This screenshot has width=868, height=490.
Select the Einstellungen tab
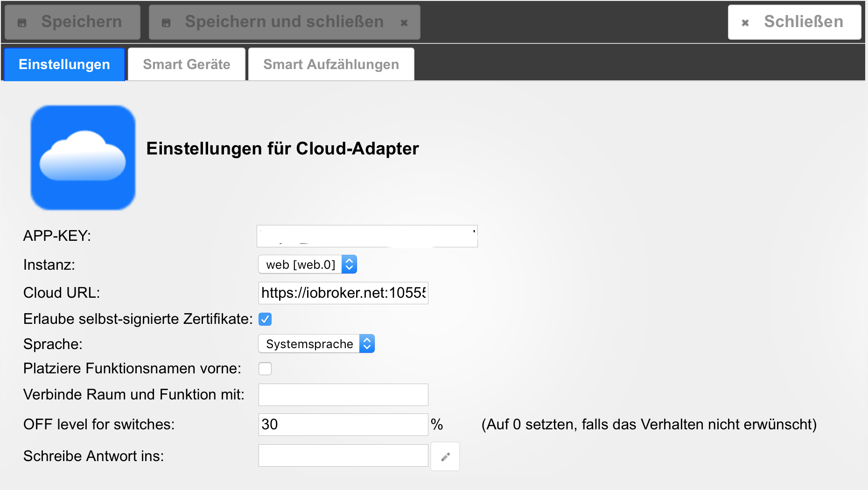tap(64, 64)
